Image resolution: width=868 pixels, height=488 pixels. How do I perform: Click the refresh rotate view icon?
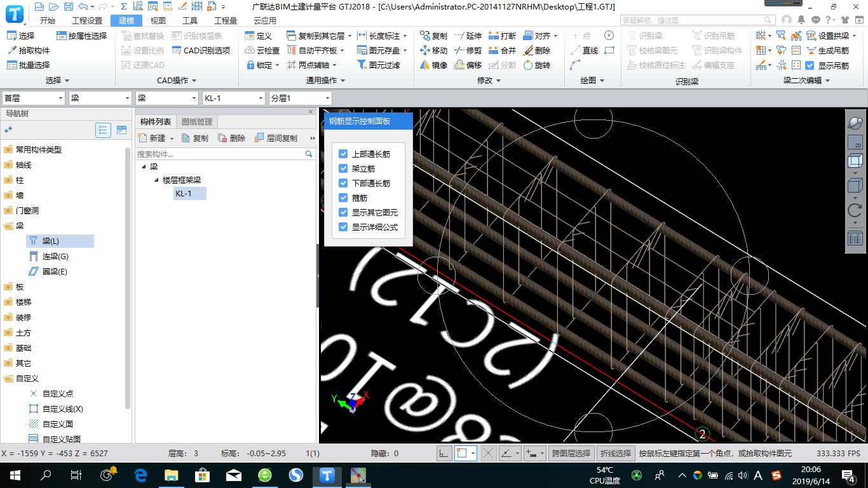(x=855, y=210)
